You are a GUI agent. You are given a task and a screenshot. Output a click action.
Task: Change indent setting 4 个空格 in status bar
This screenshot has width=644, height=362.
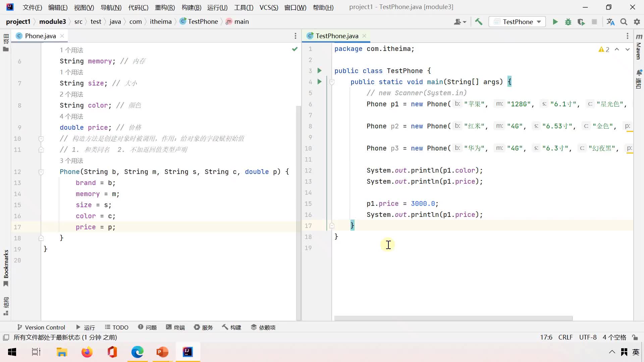tap(614, 337)
